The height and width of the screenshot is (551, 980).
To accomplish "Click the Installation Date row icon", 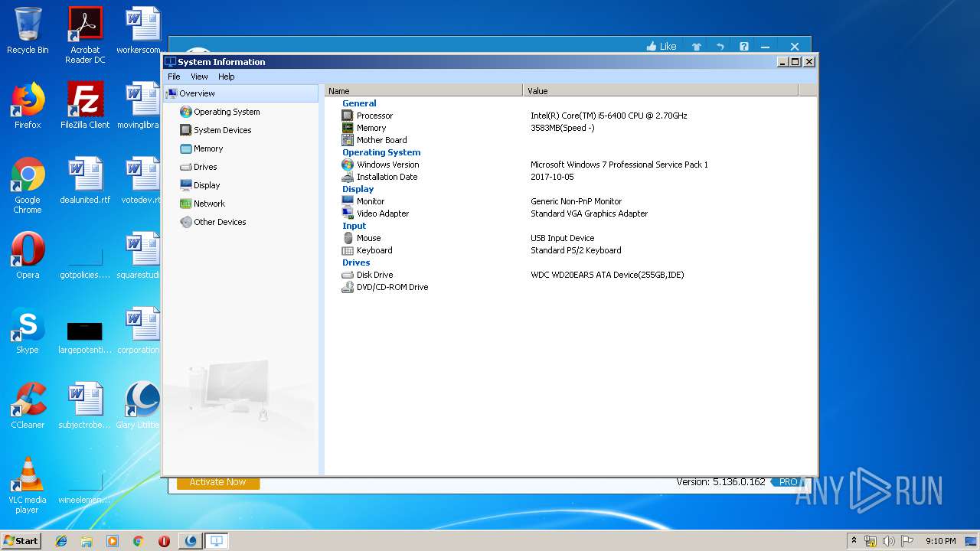I will (348, 177).
